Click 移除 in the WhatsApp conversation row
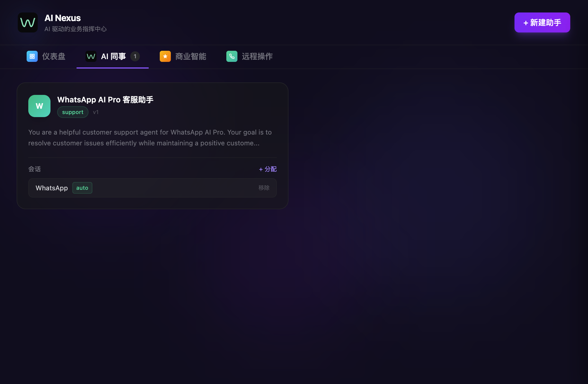 (264, 188)
